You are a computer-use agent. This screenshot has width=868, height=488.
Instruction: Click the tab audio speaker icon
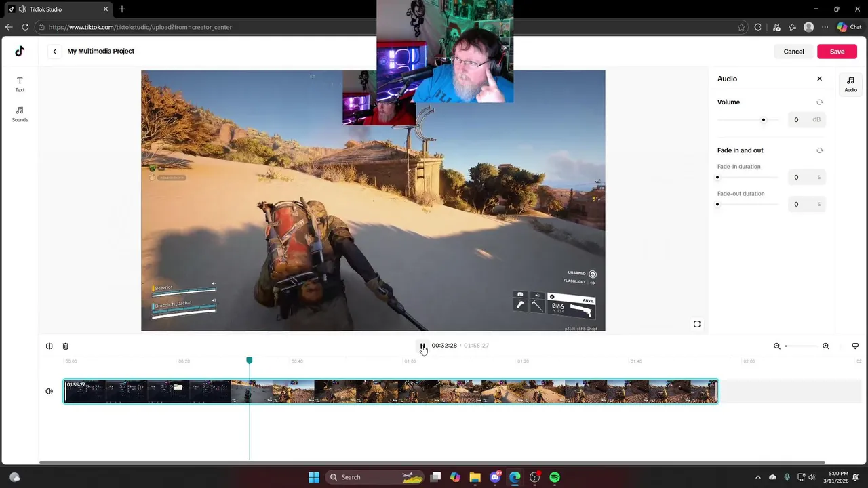tap(22, 9)
